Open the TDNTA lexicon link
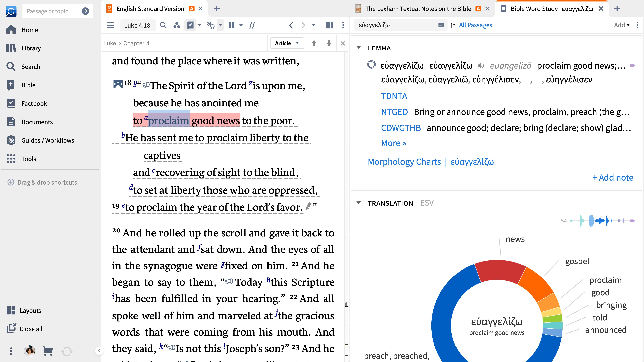The height and width of the screenshot is (362, 644). pyautogui.click(x=394, y=96)
